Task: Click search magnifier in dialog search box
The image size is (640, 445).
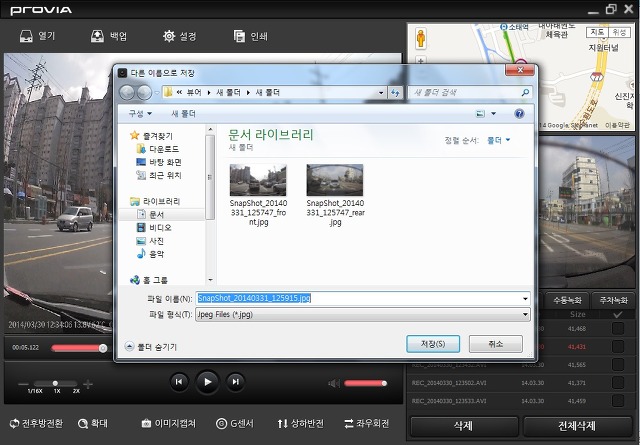Action: [x=525, y=93]
